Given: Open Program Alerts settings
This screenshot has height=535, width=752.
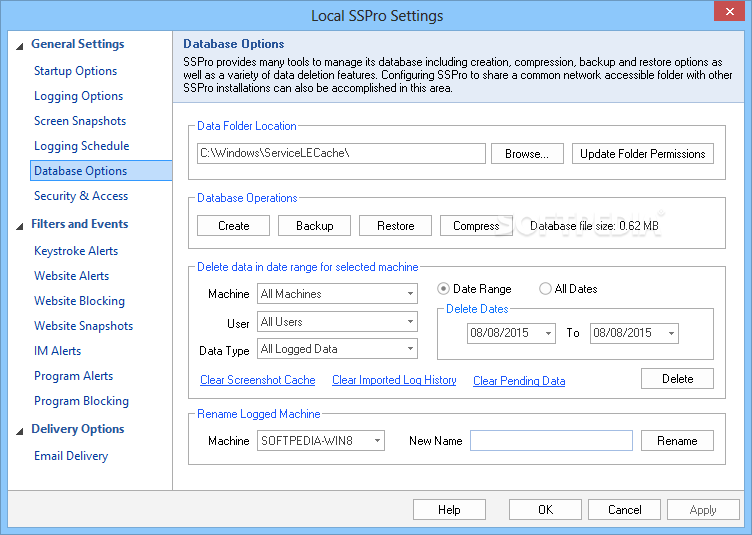Looking at the screenshot, I should (73, 376).
